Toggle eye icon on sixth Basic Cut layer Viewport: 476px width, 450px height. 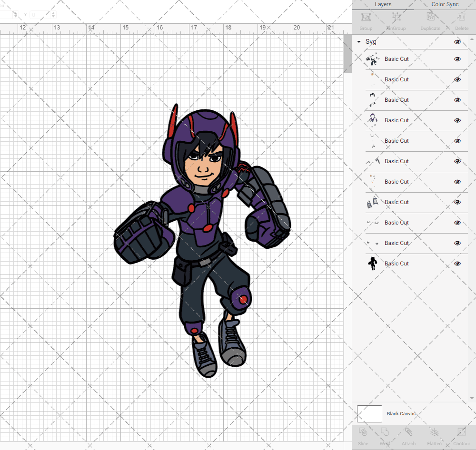(x=457, y=161)
